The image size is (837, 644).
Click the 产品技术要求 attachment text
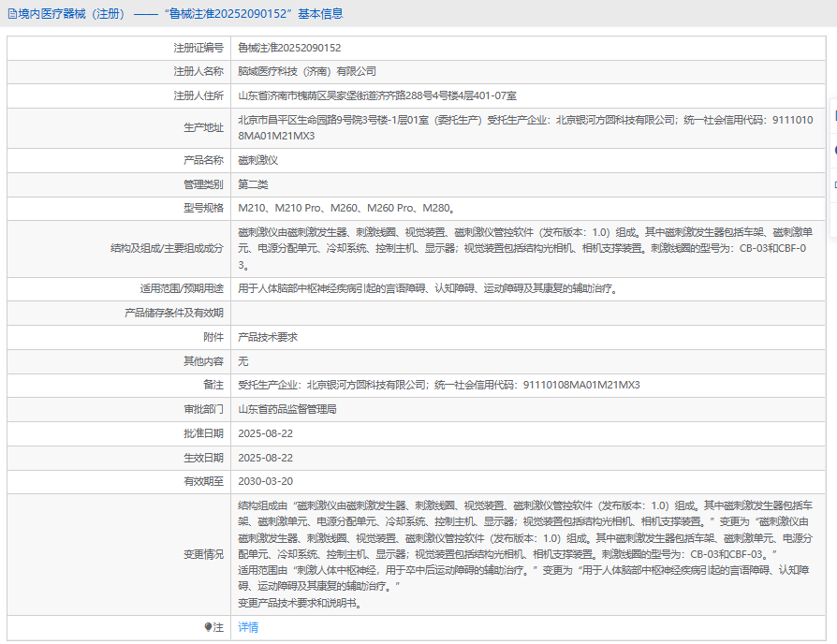(x=268, y=337)
